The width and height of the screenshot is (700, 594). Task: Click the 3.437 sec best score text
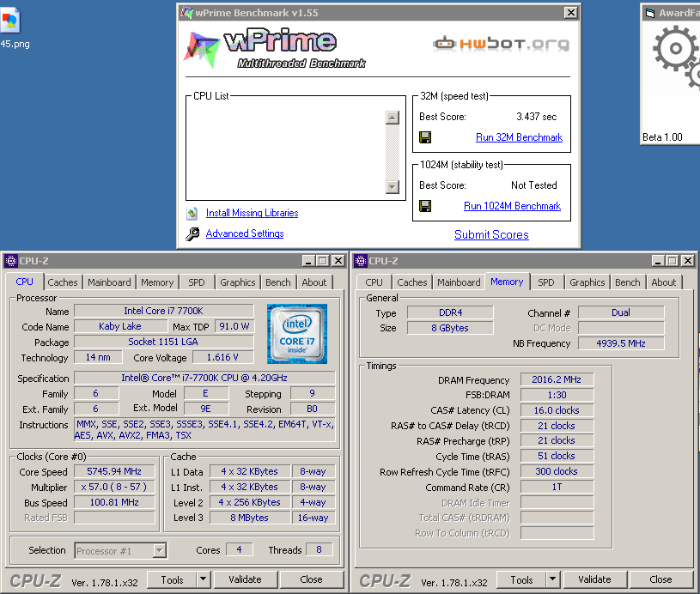537,117
